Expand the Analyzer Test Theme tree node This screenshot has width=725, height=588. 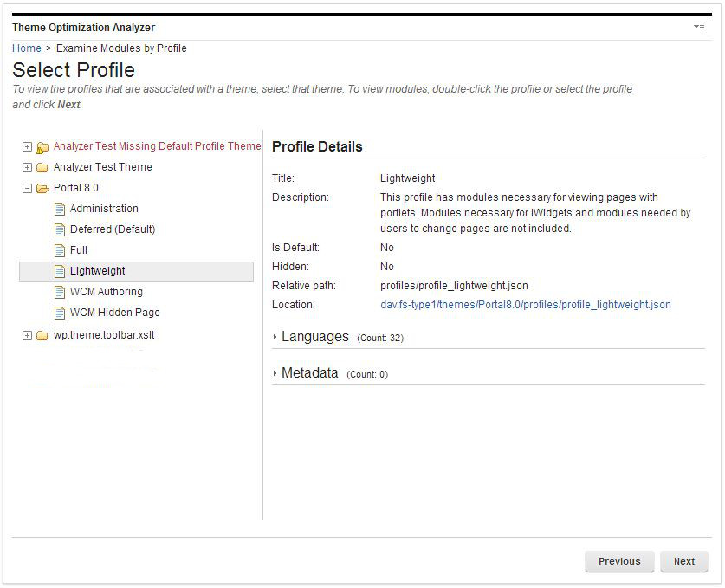[27, 168]
